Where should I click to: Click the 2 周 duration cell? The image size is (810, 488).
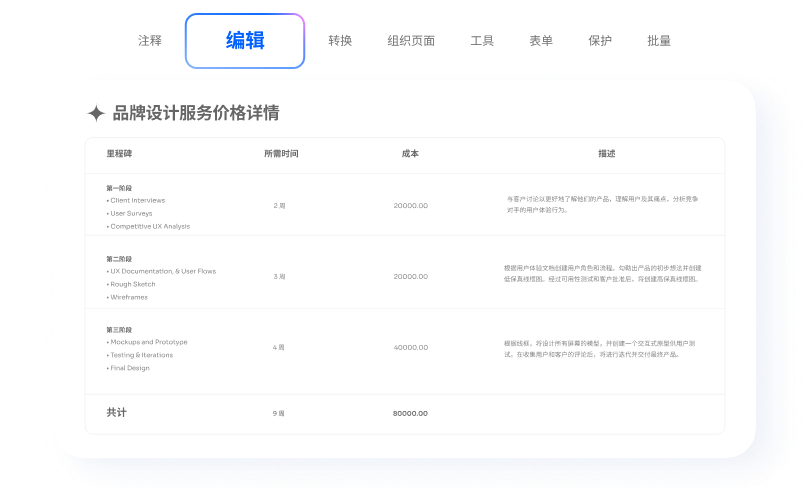tap(279, 206)
